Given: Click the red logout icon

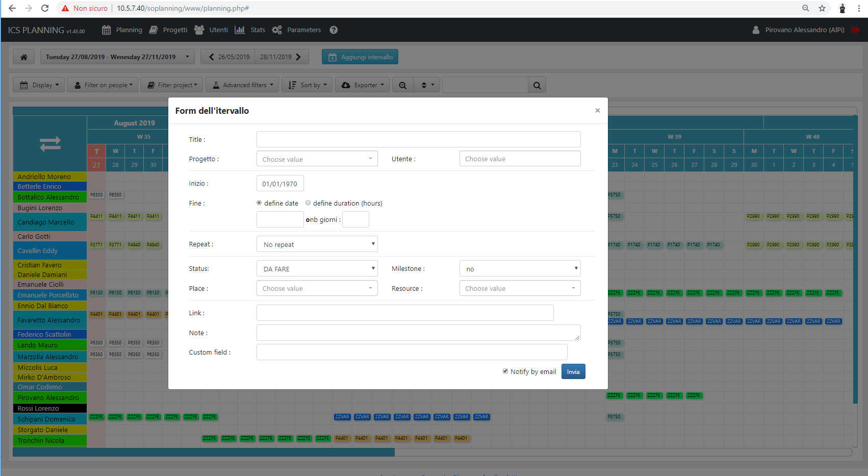Looking at the screenshot, I should pos(855,30).
